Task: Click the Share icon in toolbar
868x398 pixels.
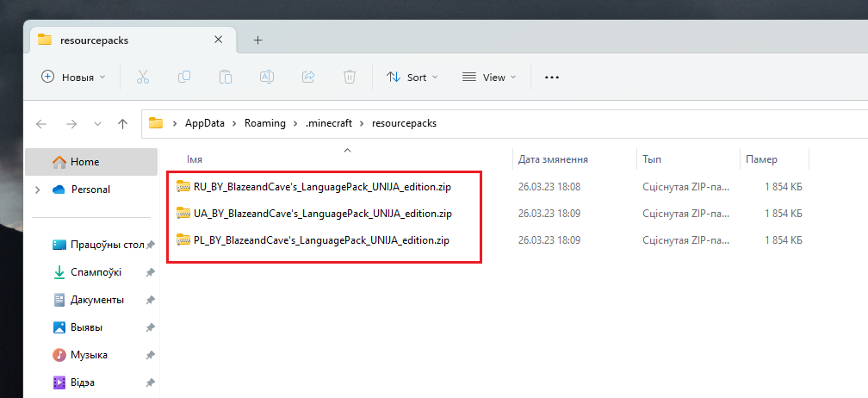Action: 308,77
